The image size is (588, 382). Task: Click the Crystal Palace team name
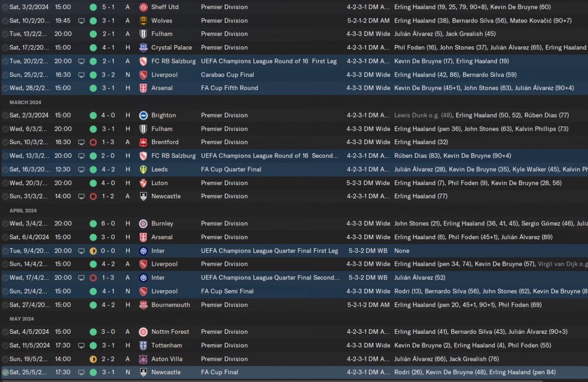pyautogui.click(x=172, y=48)
